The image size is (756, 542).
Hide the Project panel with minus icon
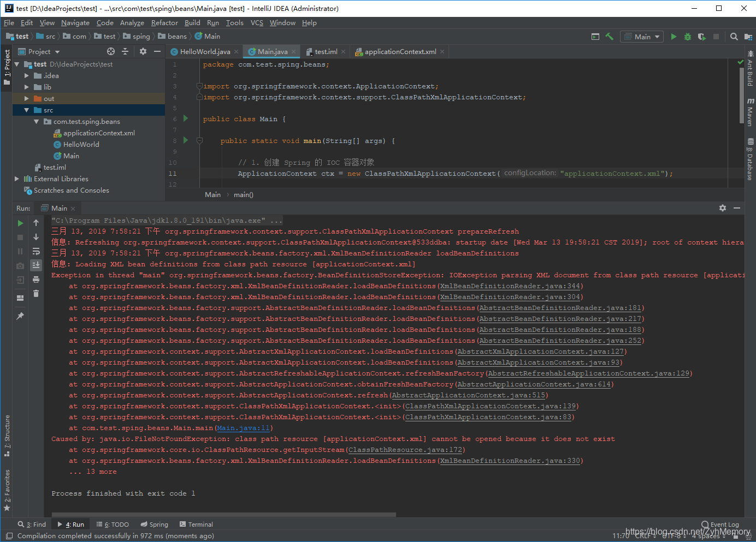(157, 51)
